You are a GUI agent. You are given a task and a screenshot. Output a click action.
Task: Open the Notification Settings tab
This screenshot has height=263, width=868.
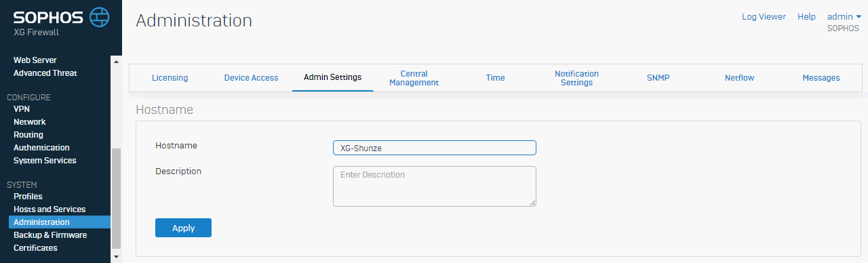(x=576, y=78)
